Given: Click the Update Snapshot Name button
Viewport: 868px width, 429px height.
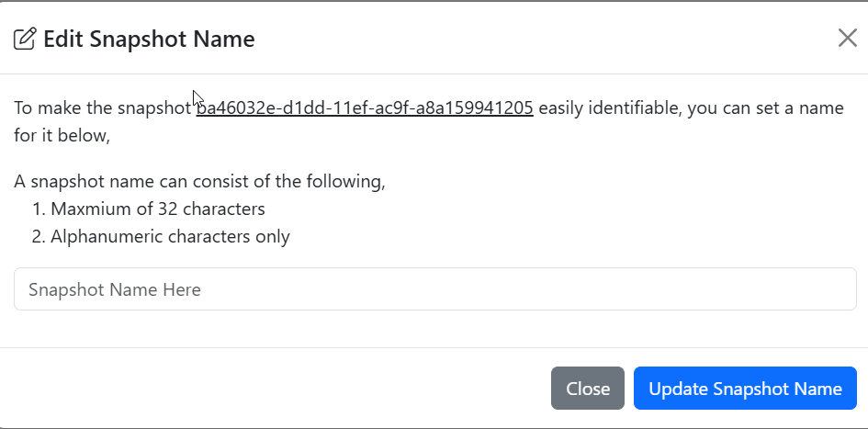Looking at the screenshot, I should pyautogui.click(x=745, y=388).
